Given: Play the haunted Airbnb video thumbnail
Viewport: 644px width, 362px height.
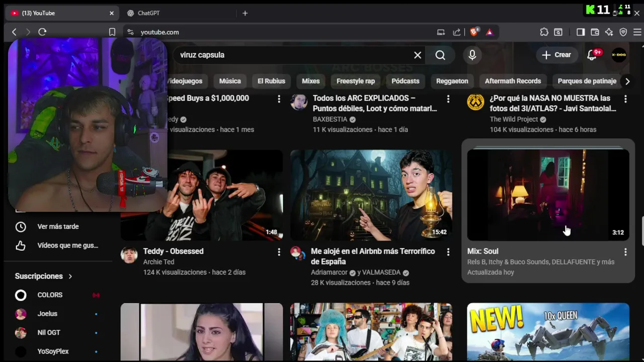Looking at the screenshot, I should (371, 195).
